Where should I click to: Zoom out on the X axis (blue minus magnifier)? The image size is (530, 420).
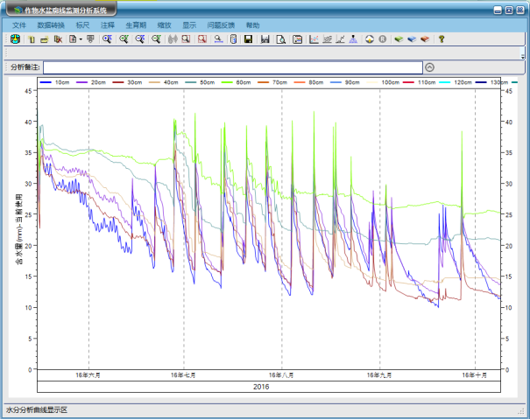[140, 39]
